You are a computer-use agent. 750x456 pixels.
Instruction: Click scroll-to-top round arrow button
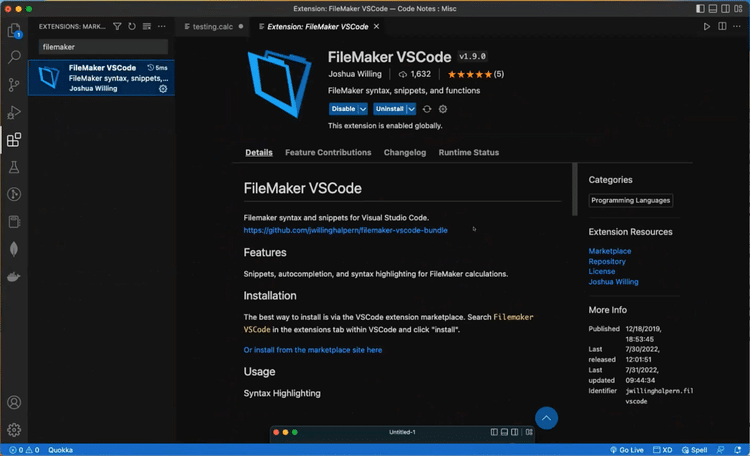[x=546, y=418]
